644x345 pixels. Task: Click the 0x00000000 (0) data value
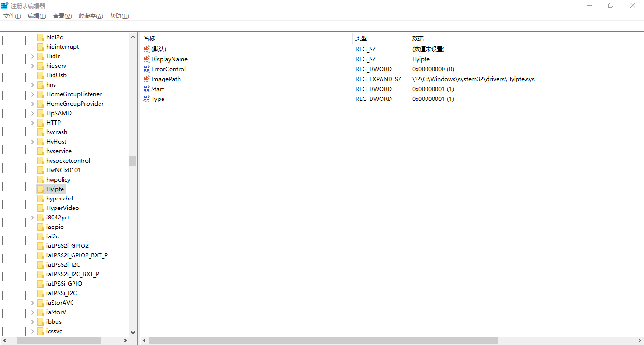[433, 69]
